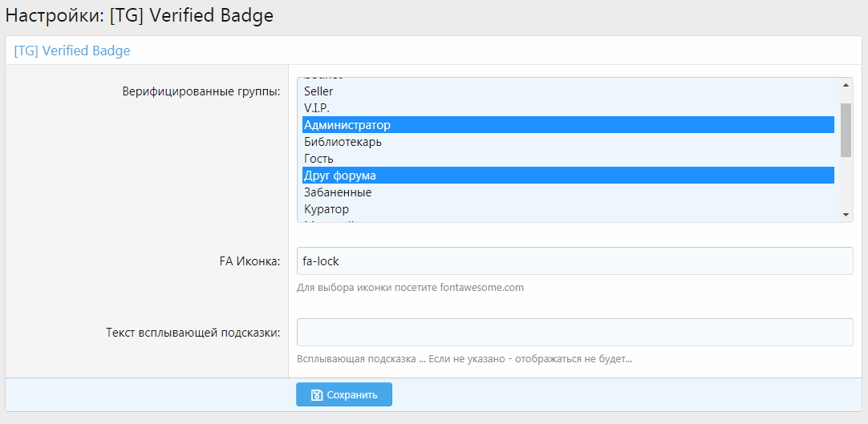
Task: Deselect the highlighted Администратор group
Action: click(347, 125)
